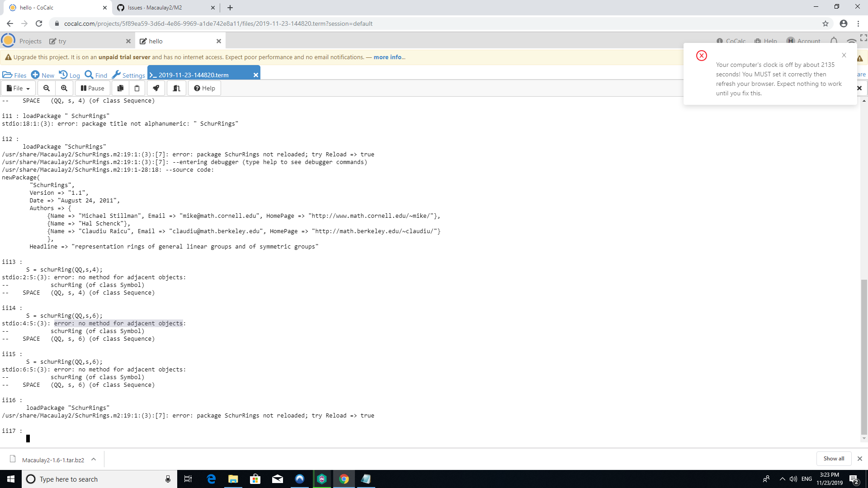868x488 pixels.
Task: Open File Explorer from the taskbar
Action: pyautogui.click(x=233, y=479)
